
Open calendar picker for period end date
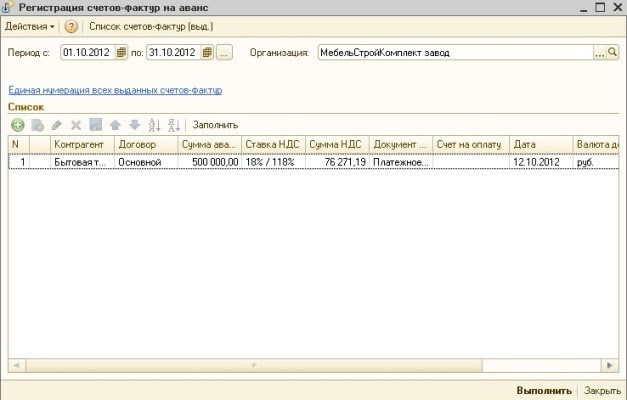[x=206, y=52]
